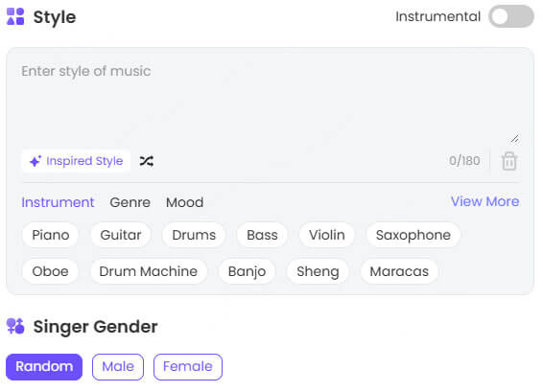The width and height of the screenshot is (543, 392).
Task: Select Male singer gender
Action: click(x=118, y=367)
